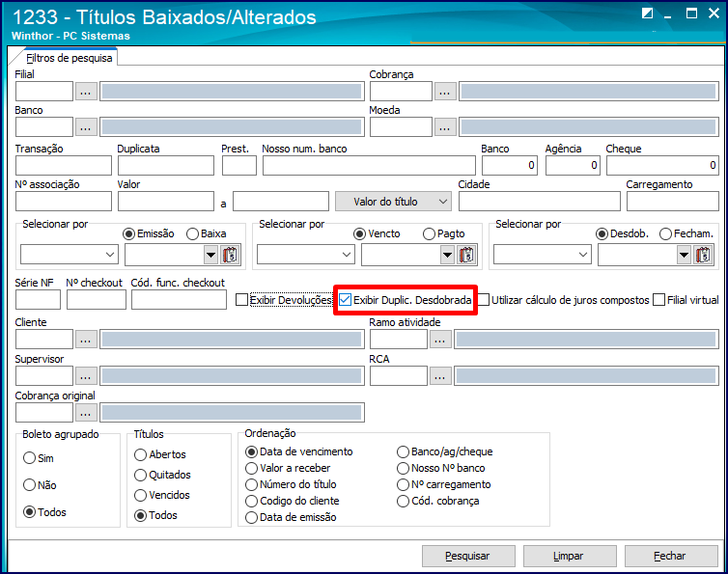Click the Fechar button
This screenshot has width=728, height=574.
[671, 556]
